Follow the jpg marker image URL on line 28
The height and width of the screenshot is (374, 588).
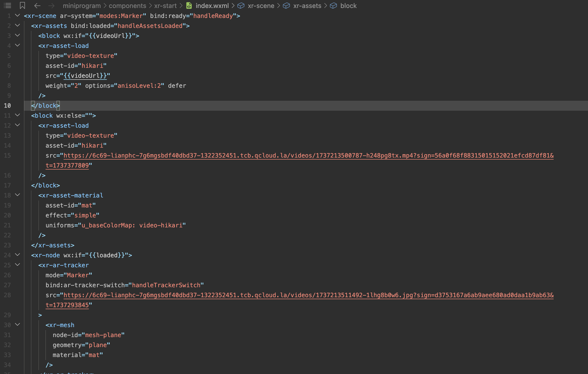tap(308, 295)
